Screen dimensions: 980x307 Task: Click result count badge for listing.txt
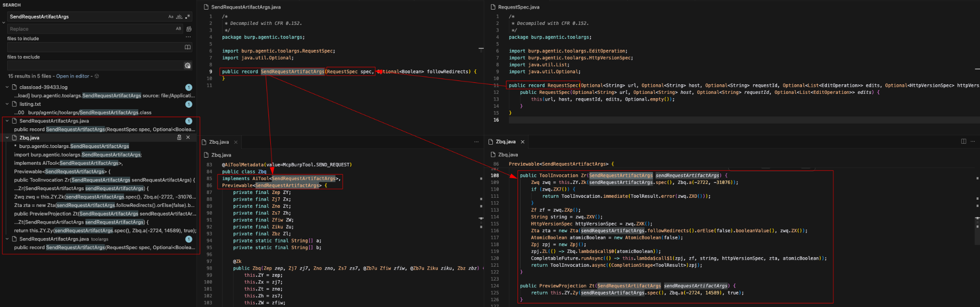point(189,104)
